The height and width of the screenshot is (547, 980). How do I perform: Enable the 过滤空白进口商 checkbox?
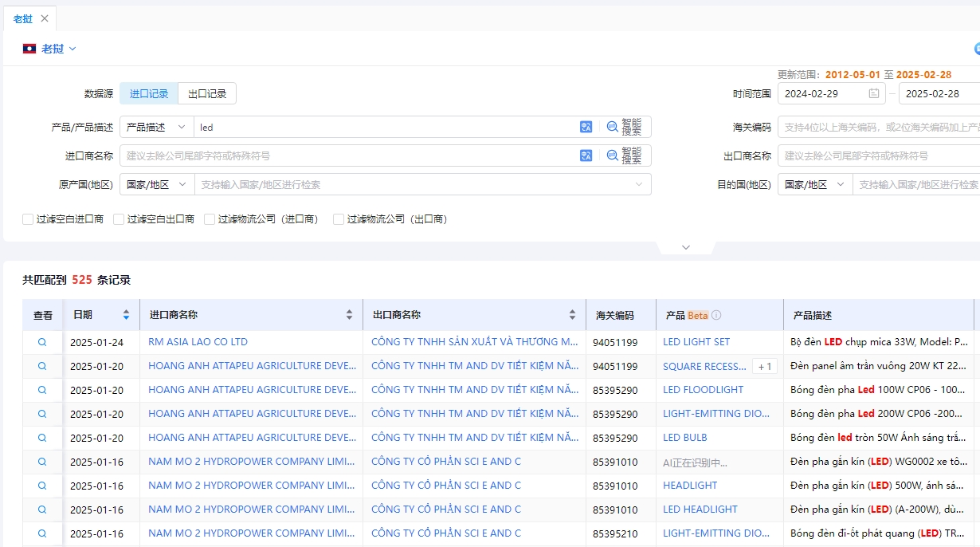[x=27, y=218]
